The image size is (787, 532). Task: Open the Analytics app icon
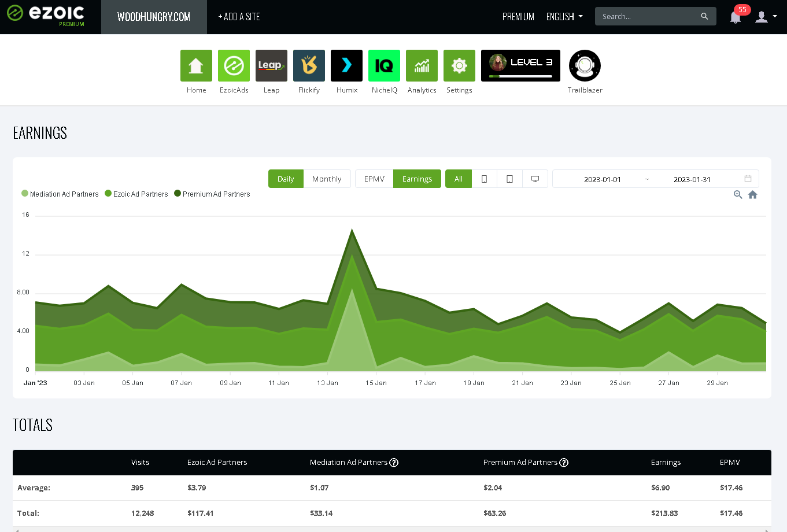click(x=422, y=65)
